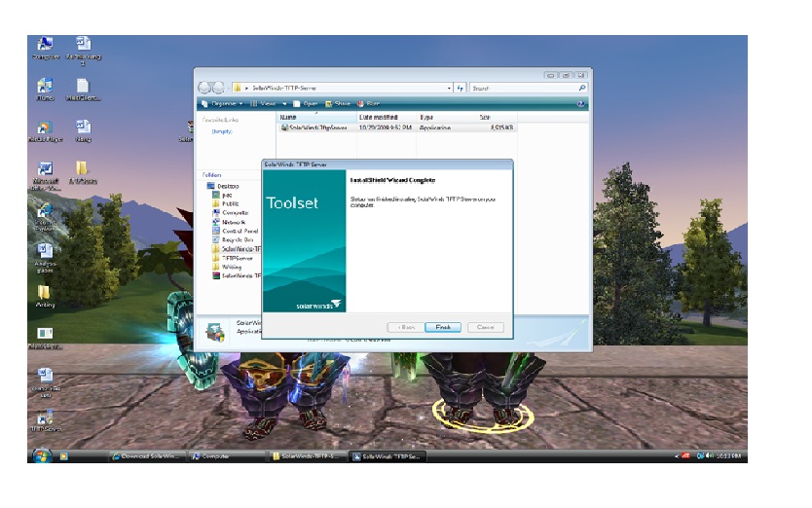This screenshot has width=812, height=508.
Task: Click the Explorer forward navigation arrow
Action: pos(218,88)
